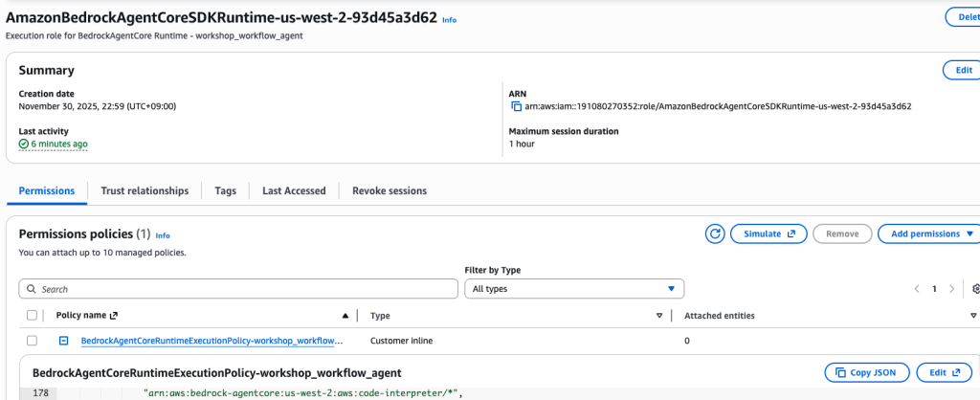Click the refresh policies icon button

pos(714,233)
